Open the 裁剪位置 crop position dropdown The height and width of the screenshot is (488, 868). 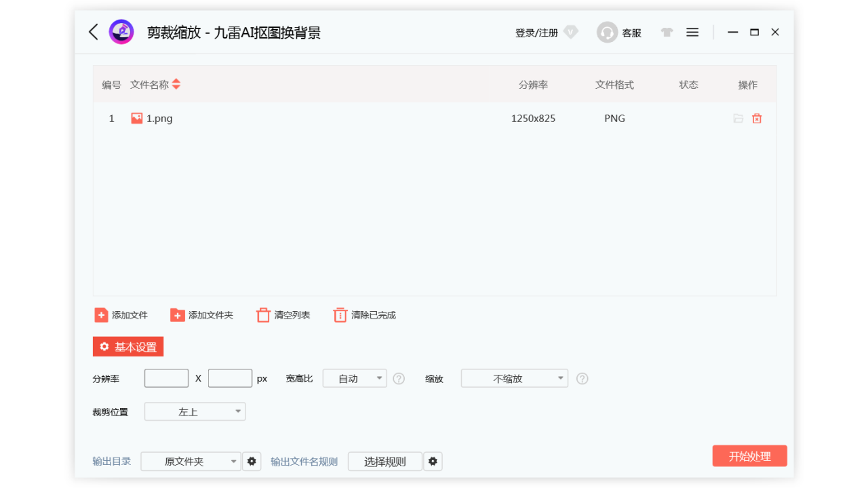tap(195, 411)
